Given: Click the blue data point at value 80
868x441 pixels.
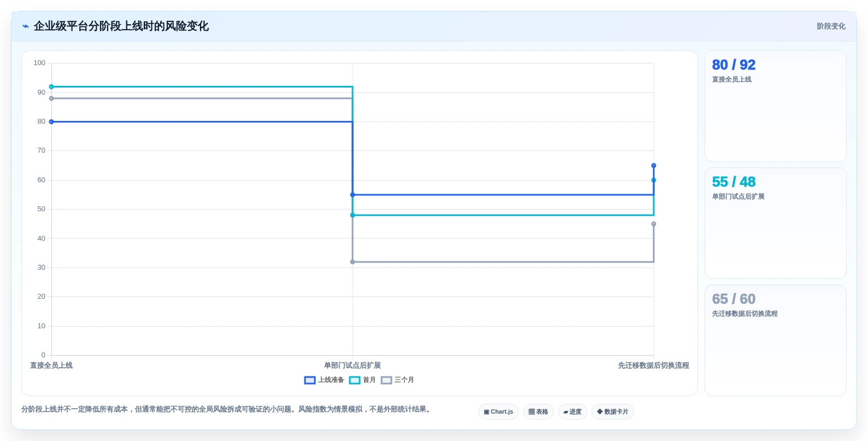Looking at the screenshot, I should click(51, 121).
